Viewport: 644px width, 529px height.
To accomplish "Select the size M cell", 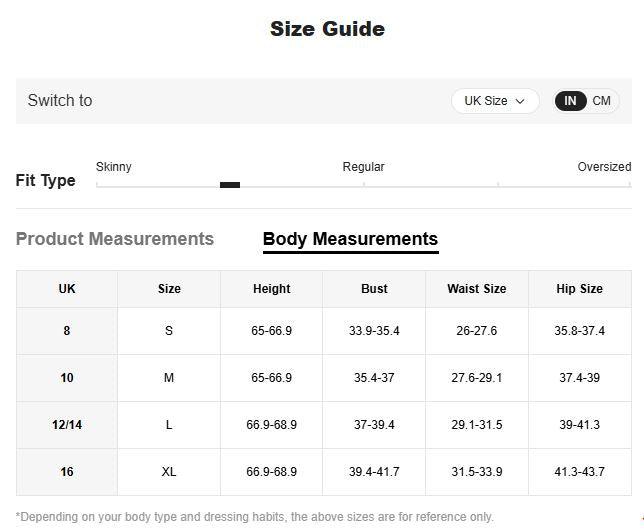I will [x=169, y=378].
